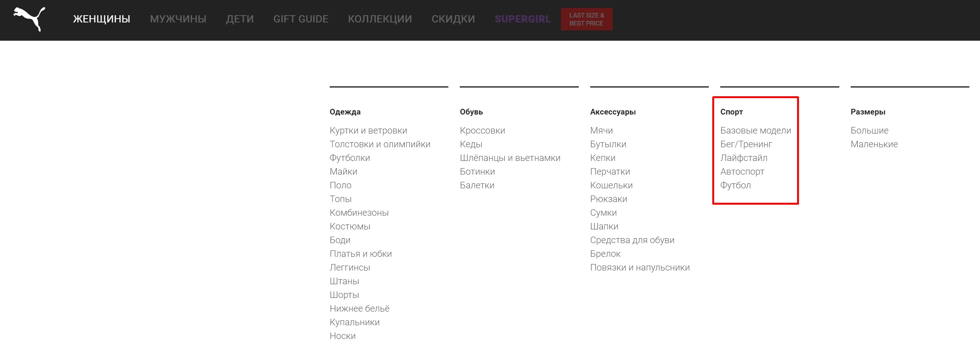
Task: Click the LAST SIZE & BEST PRICE button
Action: [x=586, y=19]
